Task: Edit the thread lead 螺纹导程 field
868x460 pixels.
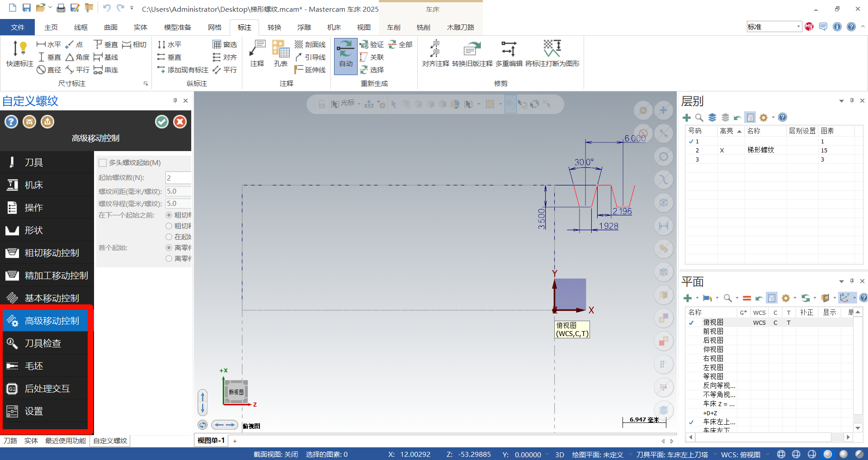Action: [x=178, y=204]
